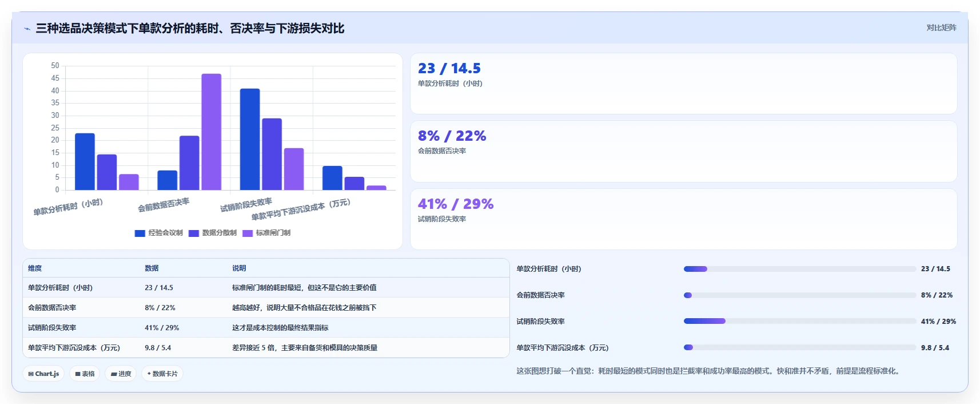
Task: Toggle the 标准闸门制 legend series
Action: click(x=266, y=233)
